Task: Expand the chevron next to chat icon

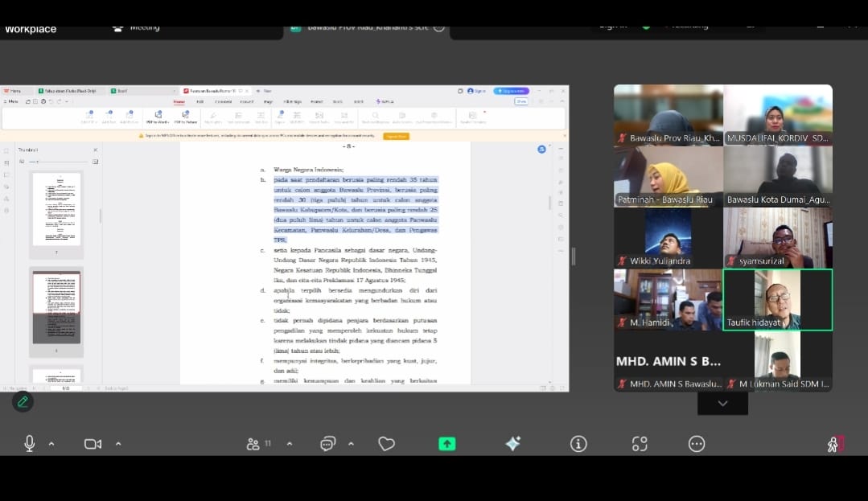Action: 351,444
